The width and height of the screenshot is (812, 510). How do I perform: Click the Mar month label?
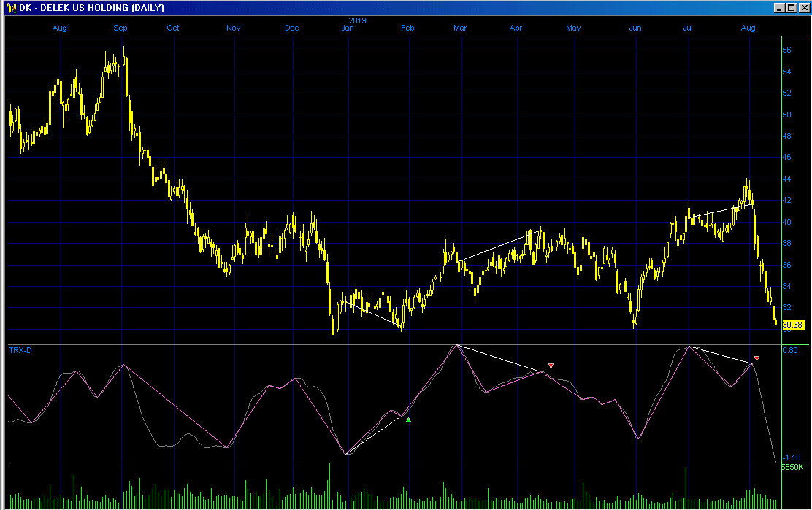coord(460,28)
